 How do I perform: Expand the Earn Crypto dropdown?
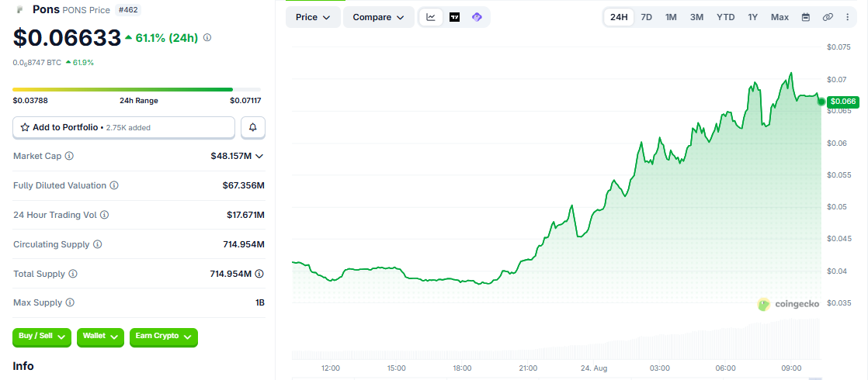(x=163, y=337)
